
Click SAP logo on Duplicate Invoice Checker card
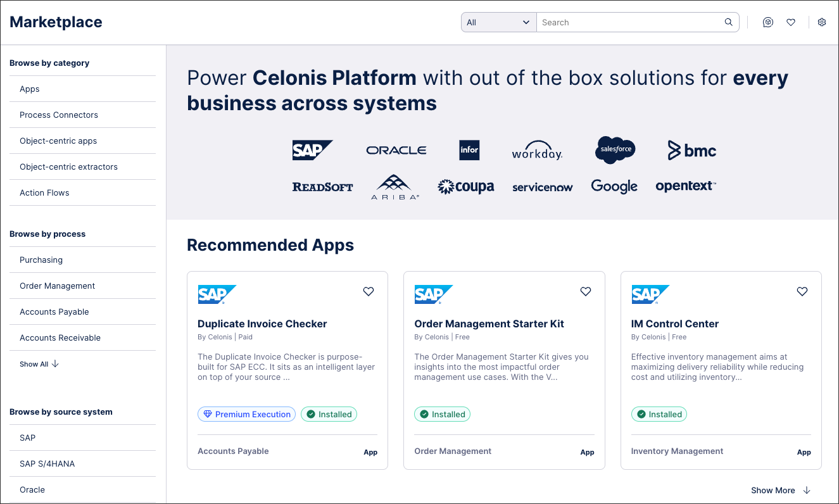[x=217, y=294]
